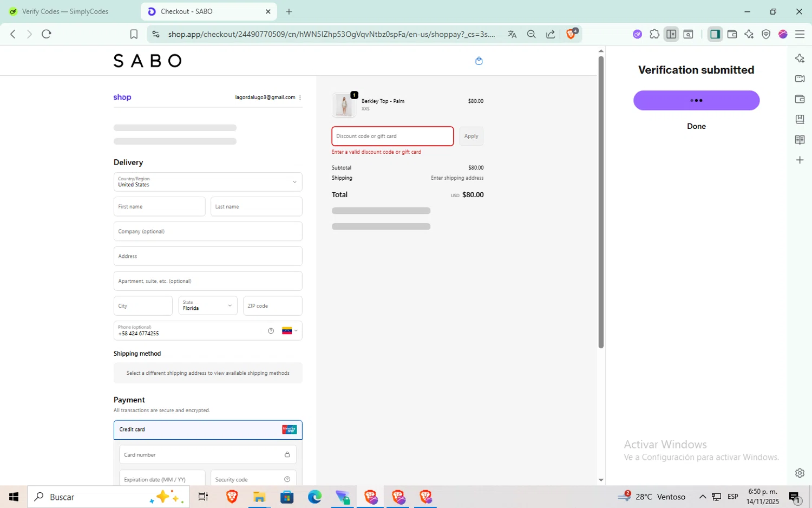Focus the Company (optional) field
812x508 pixels.
208,231
